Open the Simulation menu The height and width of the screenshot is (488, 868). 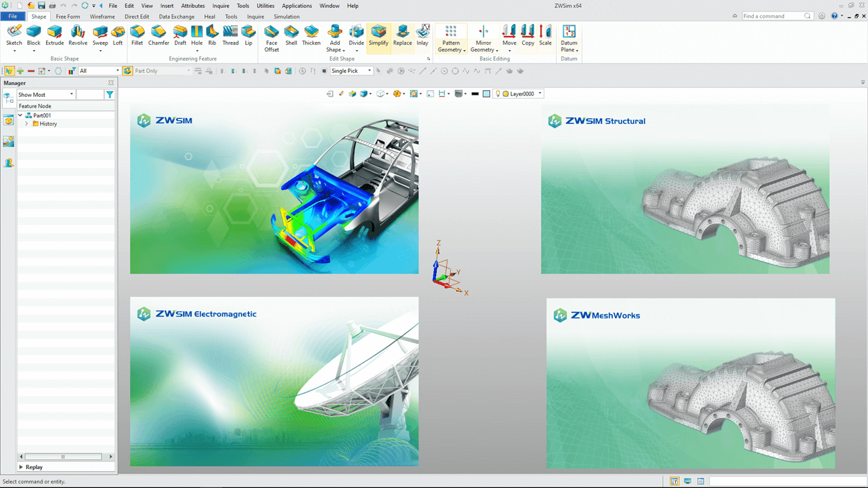pyautogui.click(x=286, y=16)
